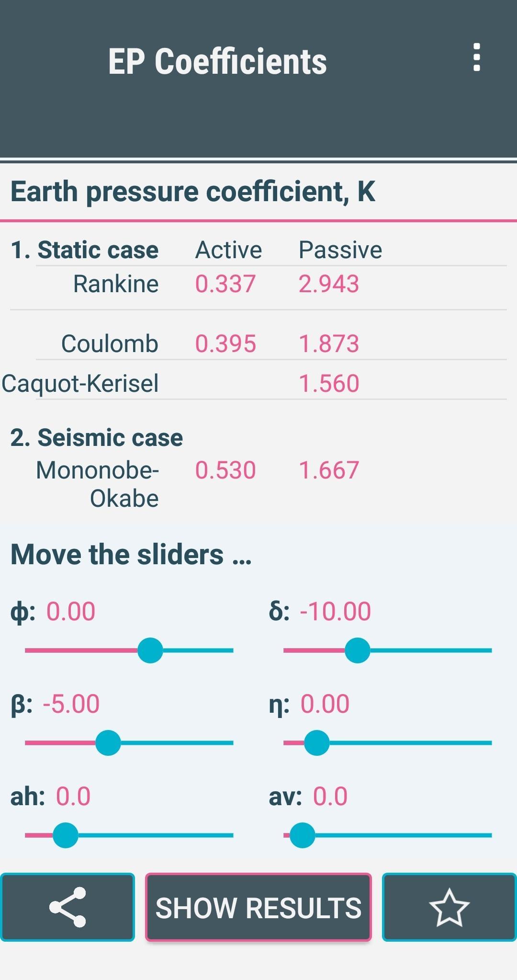Tap the star favorite button
The width and height of the screenshot is (517, 980).
pyautogui.click(x=449, y=907)
